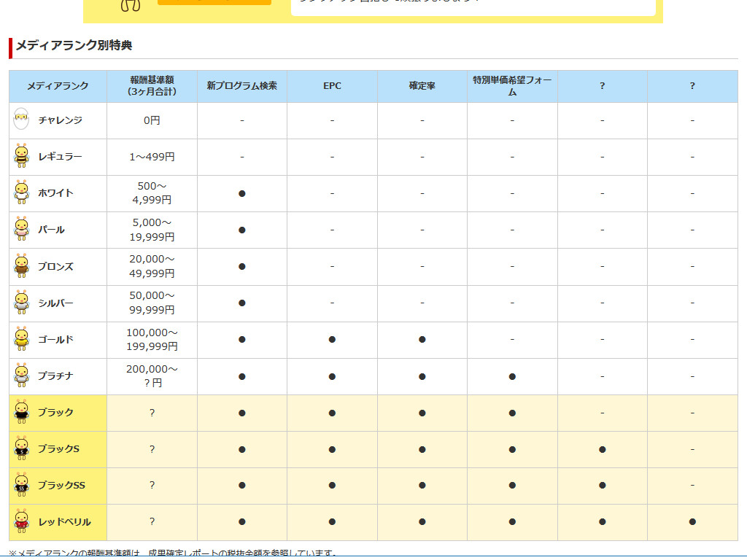Click the レギュラー rank name

point(60,156)
